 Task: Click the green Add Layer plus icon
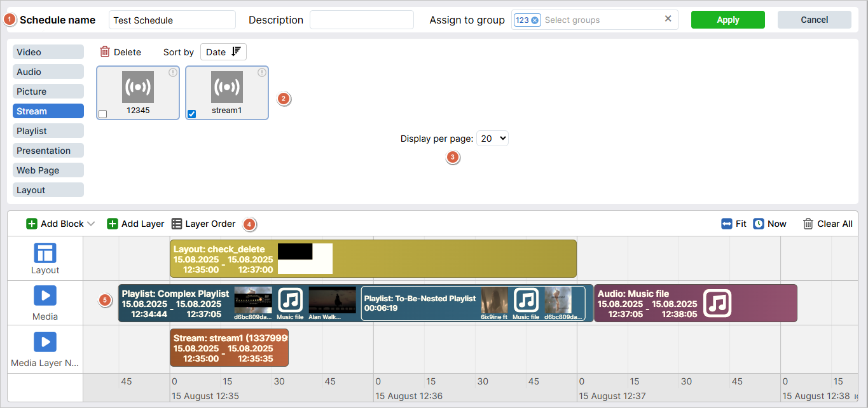tap(113, 224)
